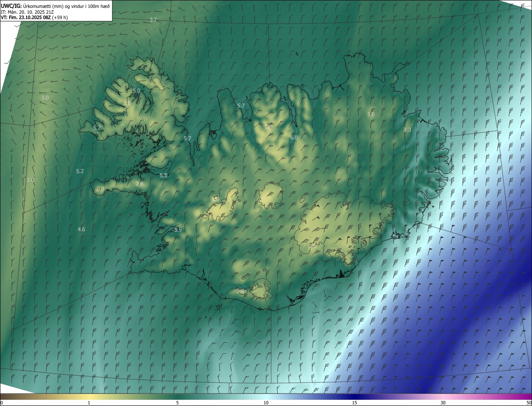Select the 5.0 value label on the map
This screenshot has height=406, width=532.
(136, 90)
